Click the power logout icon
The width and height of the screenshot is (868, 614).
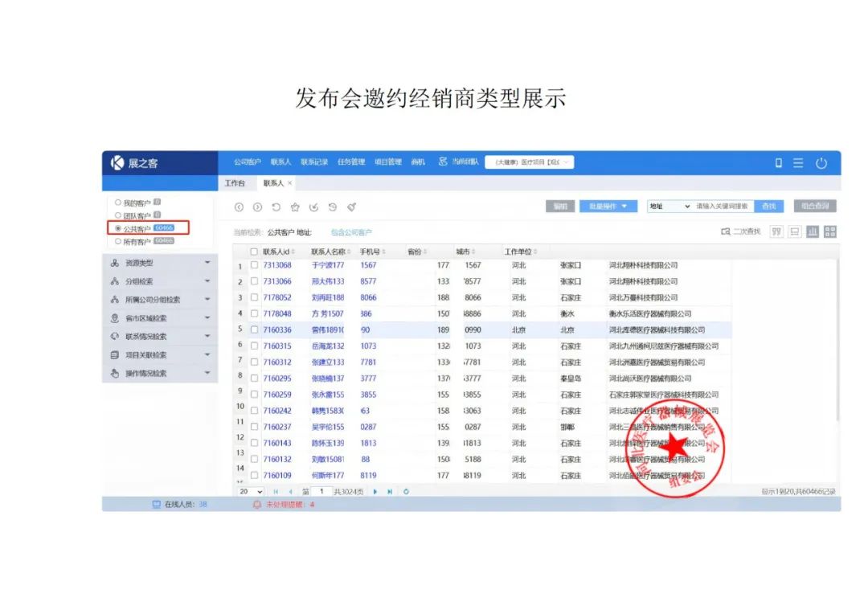point(821,163)
